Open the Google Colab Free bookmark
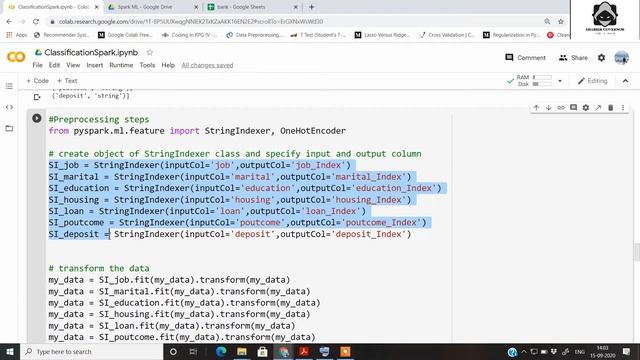640x360 pixels. coord(125,35)
